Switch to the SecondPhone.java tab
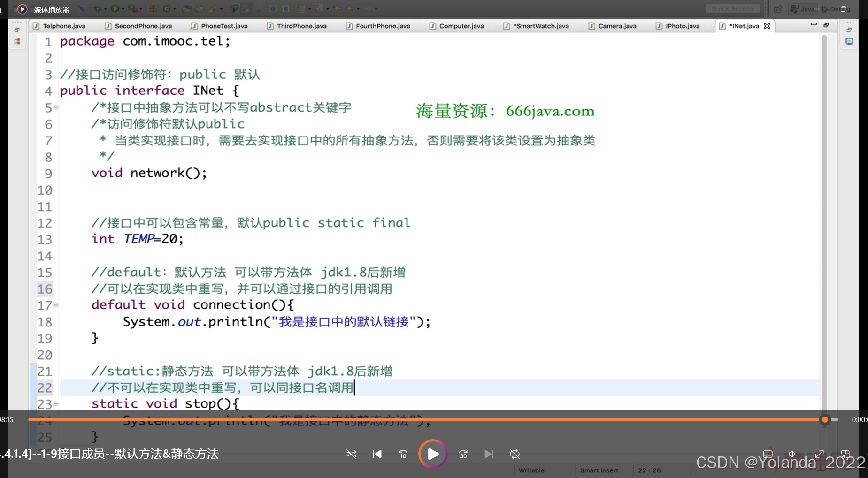 pyautogui.click(x=138, y=26)
